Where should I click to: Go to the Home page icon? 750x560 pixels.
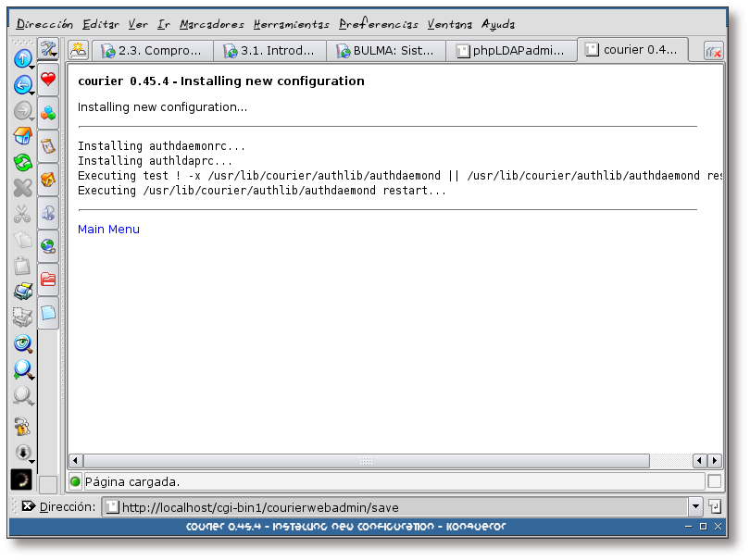22,137
